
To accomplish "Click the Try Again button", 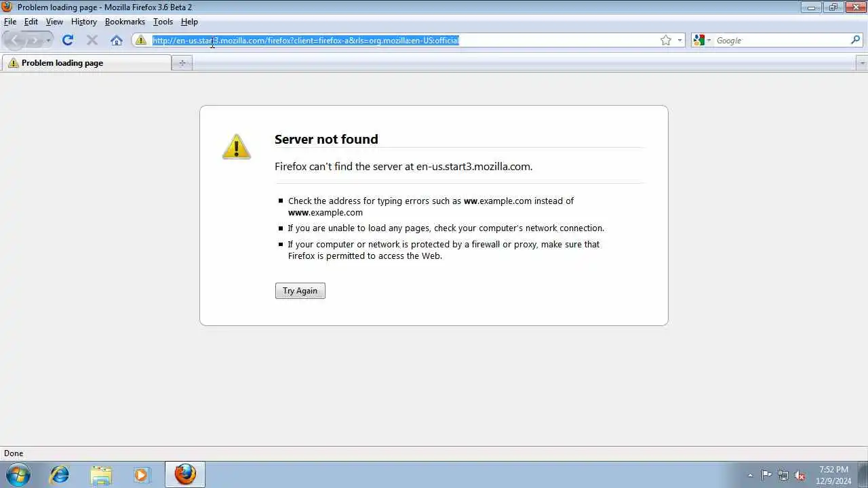I will [x=300, y=291].
